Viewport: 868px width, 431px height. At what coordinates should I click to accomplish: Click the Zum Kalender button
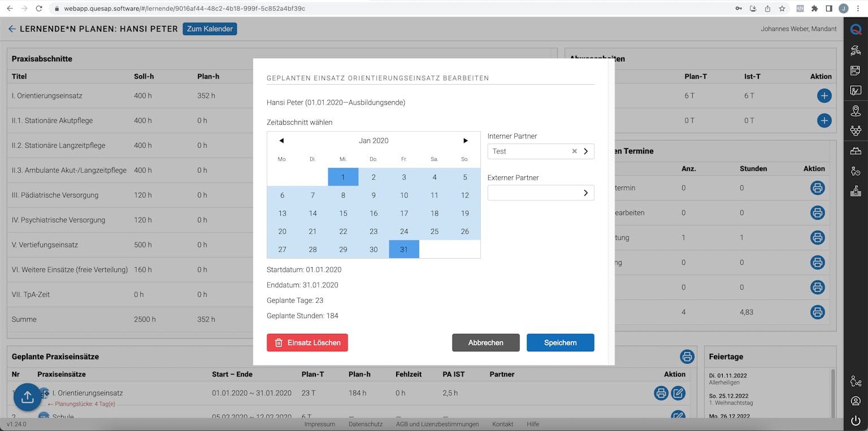(x=210, y=29)
